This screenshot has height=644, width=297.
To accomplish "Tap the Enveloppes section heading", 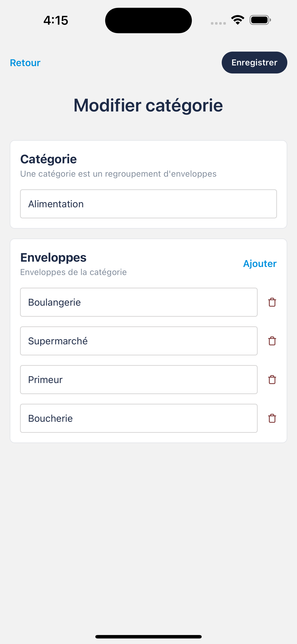I will [x=53, y=258].
